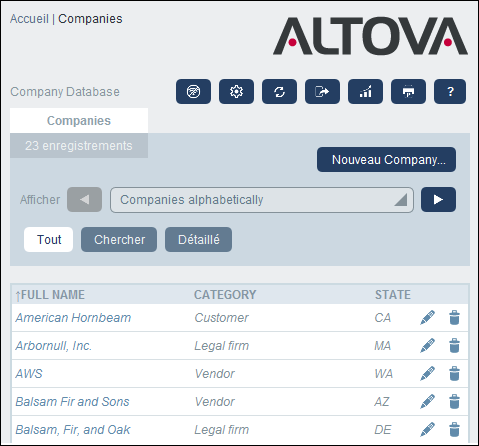Open the Companies alphabetically dropdown
The height and width of the screenshot is (446, 479).
point(262,200)
